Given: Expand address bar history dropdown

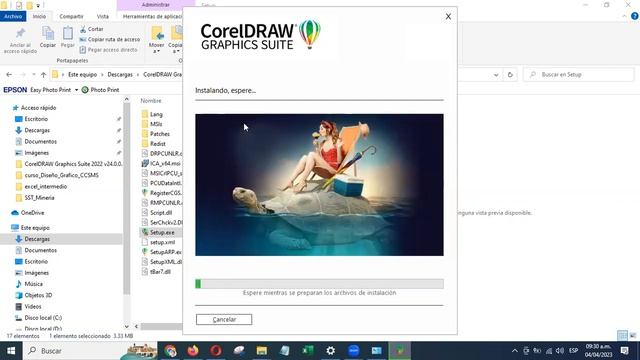Looking at the screenshot, I should coord(496,75).
